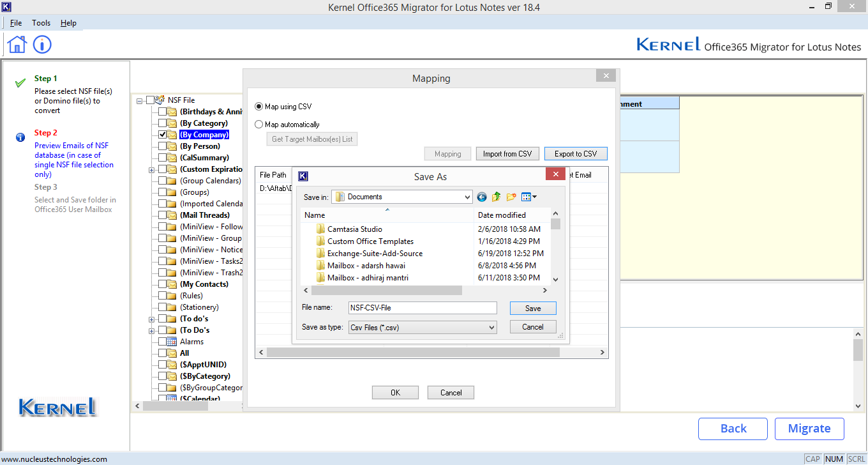
Task: Check the NSF File root checkbox
Action: (x=150, y=100)
